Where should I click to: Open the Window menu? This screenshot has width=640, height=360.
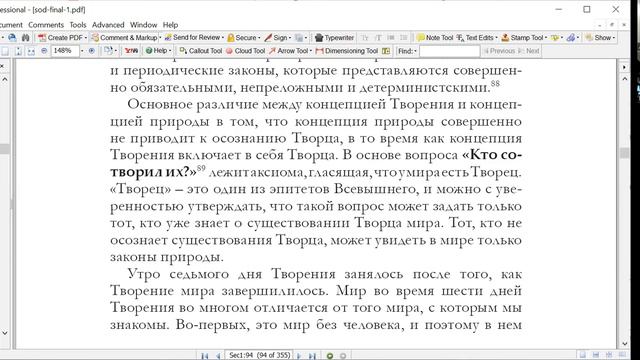[143, 25]
